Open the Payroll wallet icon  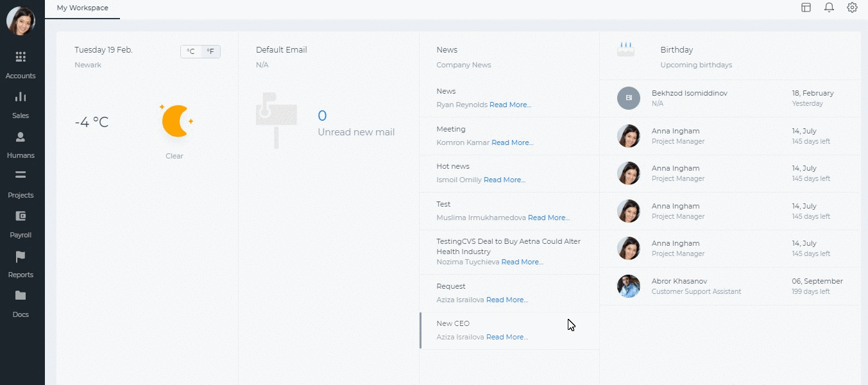[21, 216]
